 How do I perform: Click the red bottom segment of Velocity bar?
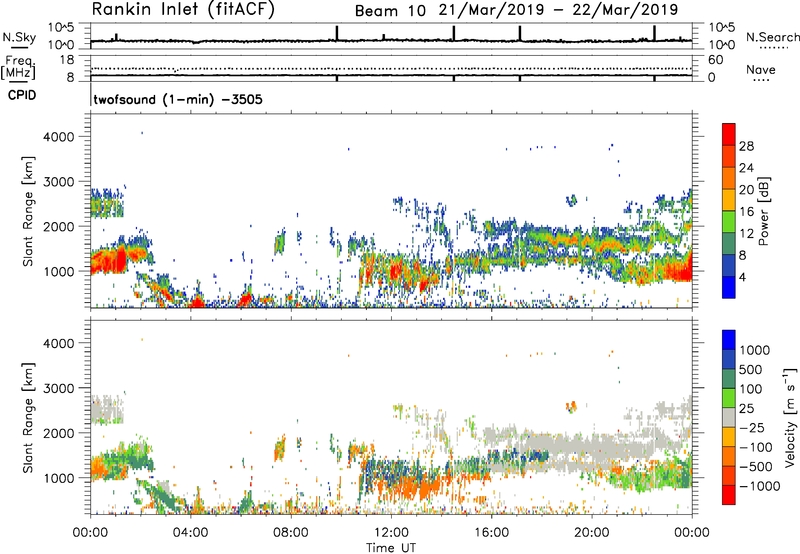point(729,495)
